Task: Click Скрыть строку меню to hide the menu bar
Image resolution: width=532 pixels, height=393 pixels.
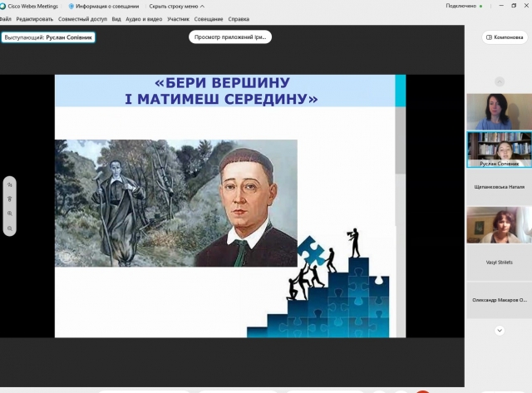Action: [177, 6]
